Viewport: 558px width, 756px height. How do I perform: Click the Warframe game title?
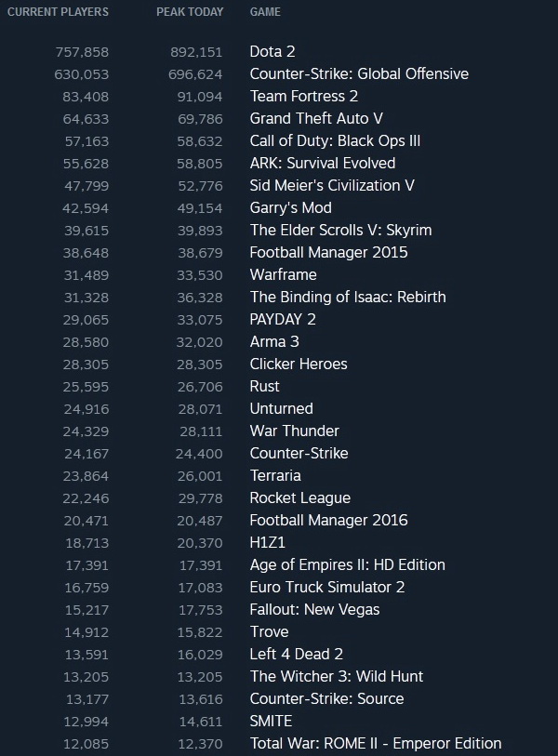tap(283, 274)
